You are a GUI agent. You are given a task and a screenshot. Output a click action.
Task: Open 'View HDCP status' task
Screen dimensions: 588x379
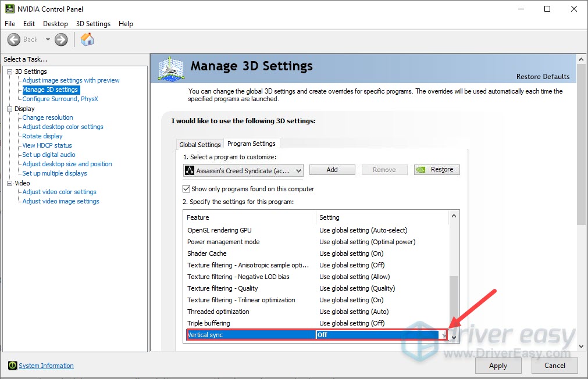(x=47, y=145)
